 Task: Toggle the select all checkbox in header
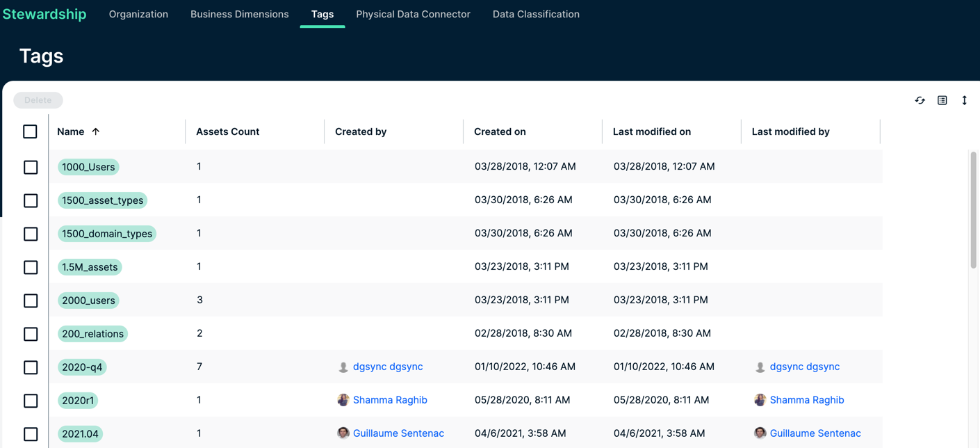(x=30, y=131)
